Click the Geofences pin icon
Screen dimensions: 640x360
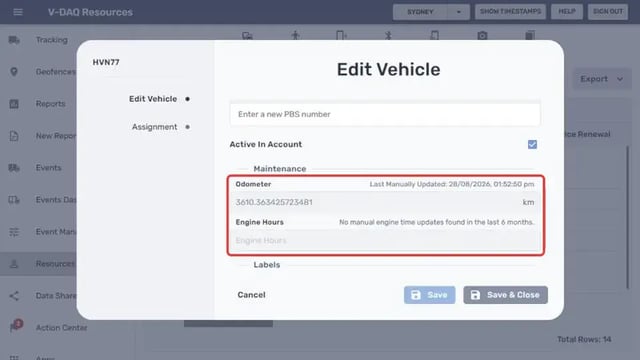click(14, 72)
